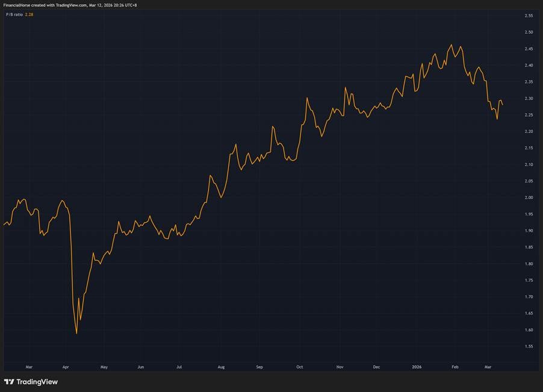Click the orange 2.28 legend value
Image resolution: width=543 pixels, height=392 pixels.
pos(29,14)
